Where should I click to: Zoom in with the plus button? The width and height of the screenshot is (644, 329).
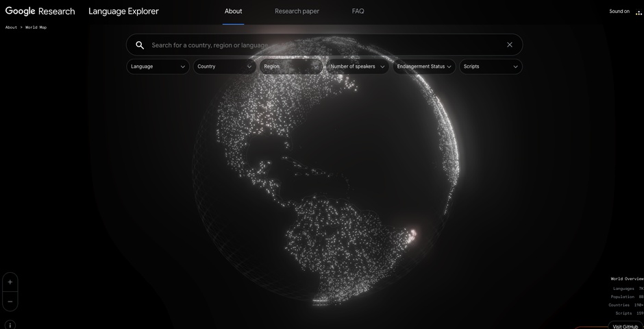[x=10, y=282]
